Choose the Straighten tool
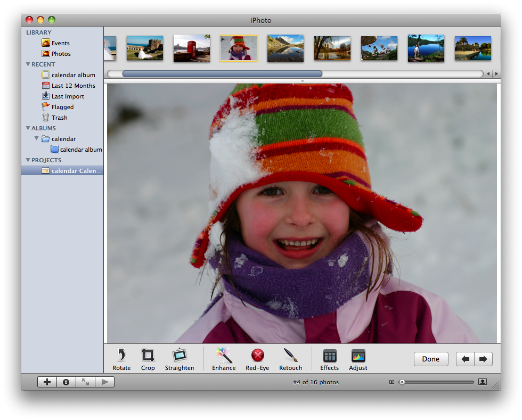The height and width of the screenshot is (420, 522). 180,359
